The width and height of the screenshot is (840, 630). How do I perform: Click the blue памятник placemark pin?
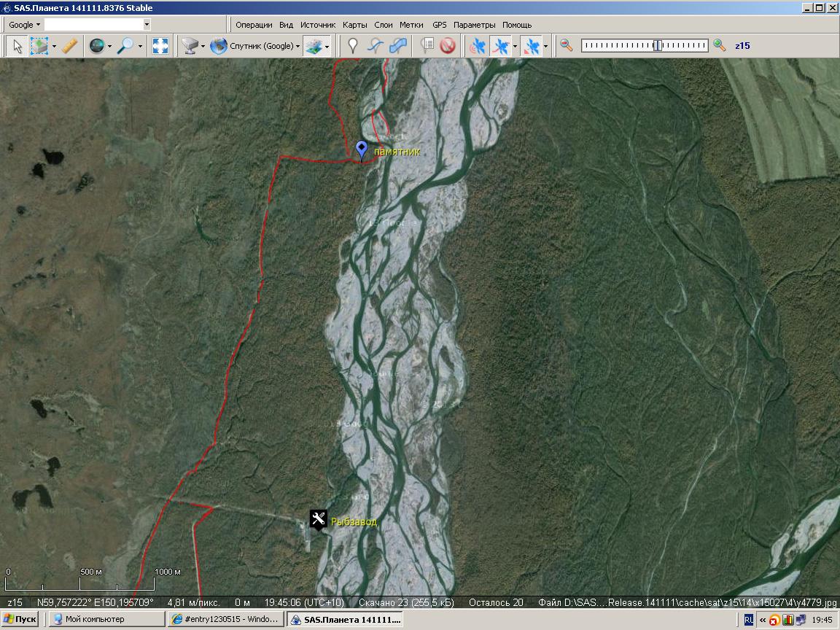(x=362, y=149)
